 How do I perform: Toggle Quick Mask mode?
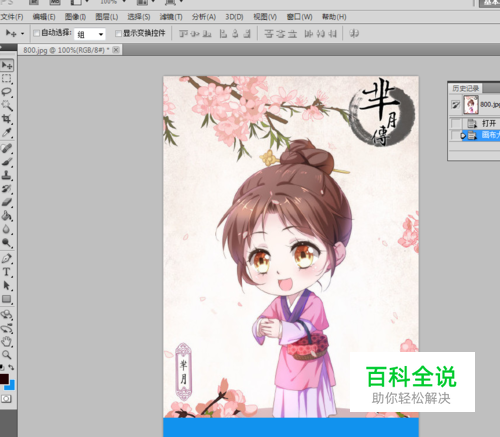[6, 399]
